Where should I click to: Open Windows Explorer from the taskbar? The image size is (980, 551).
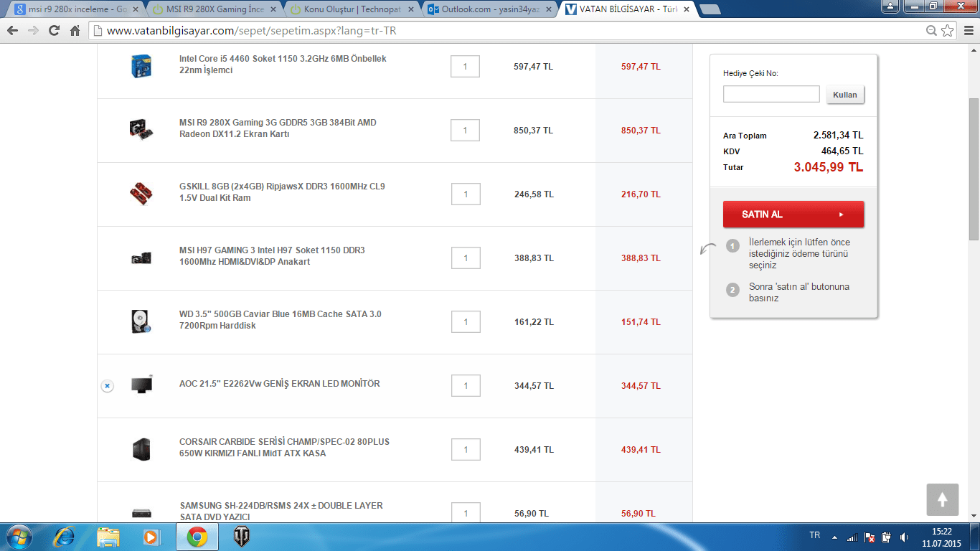[x=108, y=537]
